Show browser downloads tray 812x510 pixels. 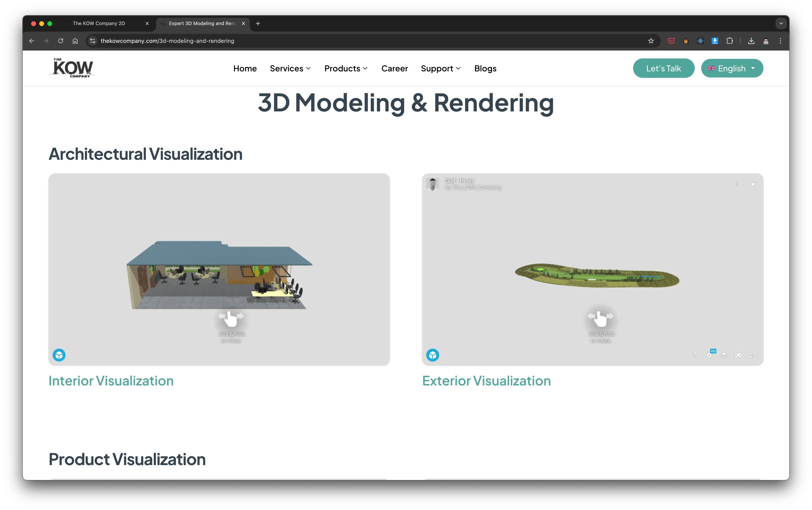point(751,41)
